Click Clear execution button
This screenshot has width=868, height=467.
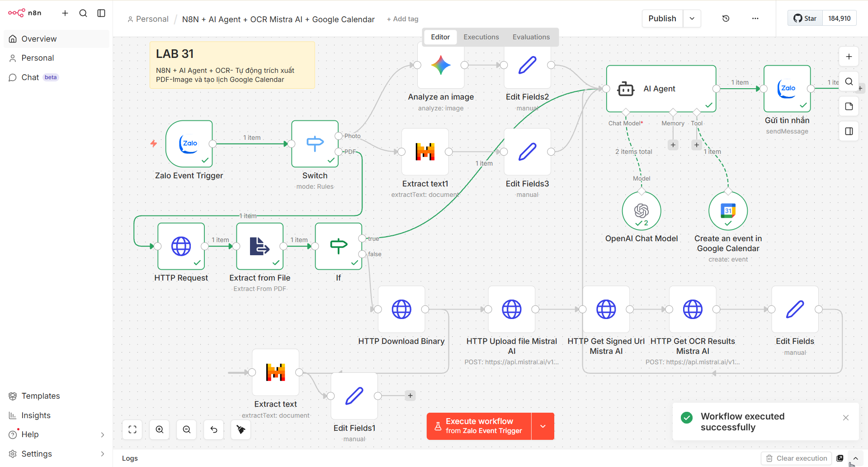[x=797, y=458]
